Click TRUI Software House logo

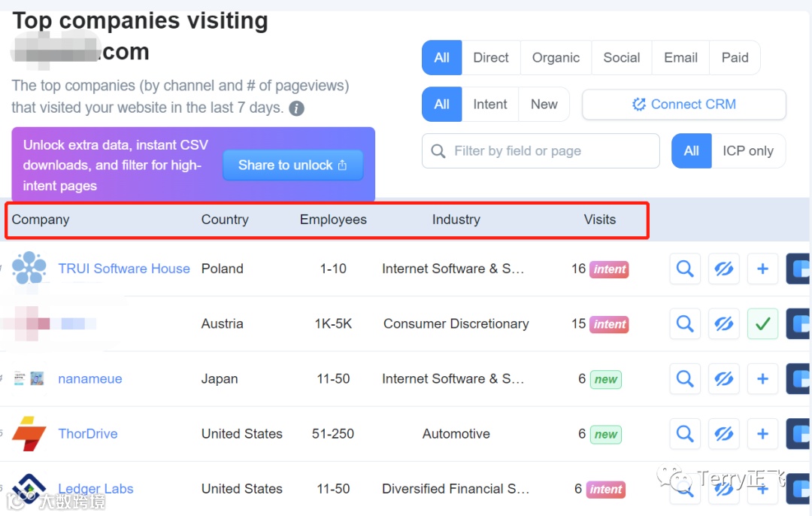pyautogui.click(x=29, y=268)
